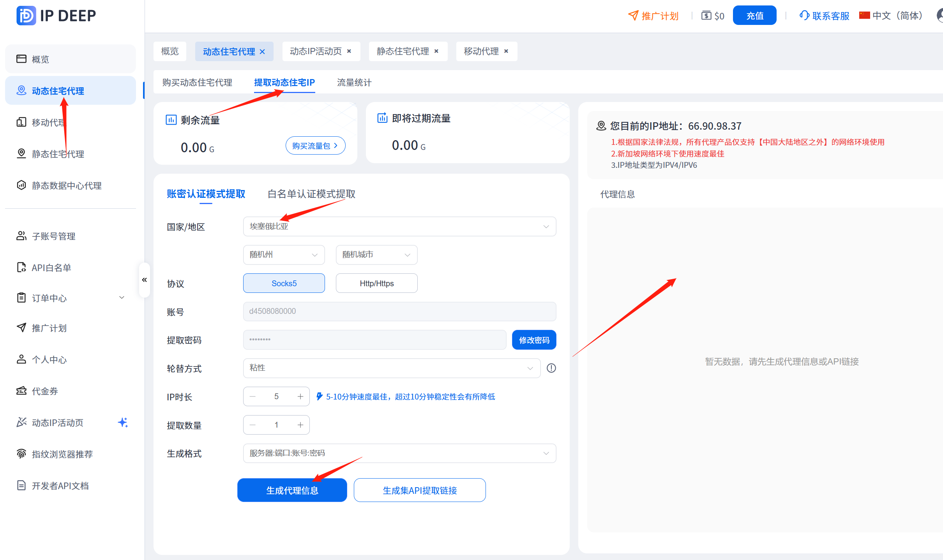This screenshot has width=943, height=560.
Task: Expand 订单中心 in the sidebar
Action: coord(70,298)
